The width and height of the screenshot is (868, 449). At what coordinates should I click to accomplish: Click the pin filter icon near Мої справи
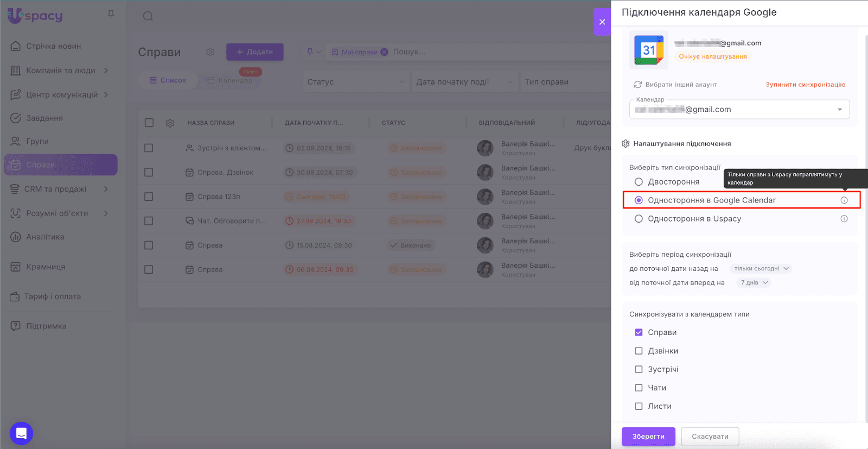[310, 52]
